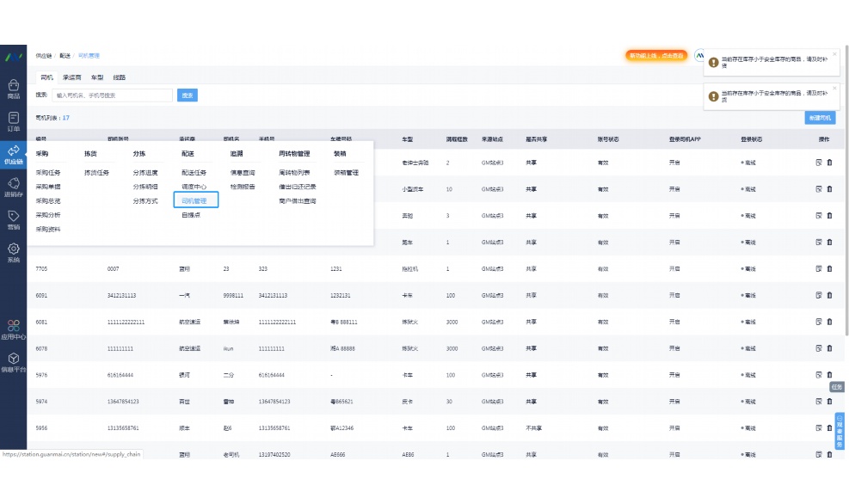Click the orange 新功能上线 banner

tap(655, 56)
